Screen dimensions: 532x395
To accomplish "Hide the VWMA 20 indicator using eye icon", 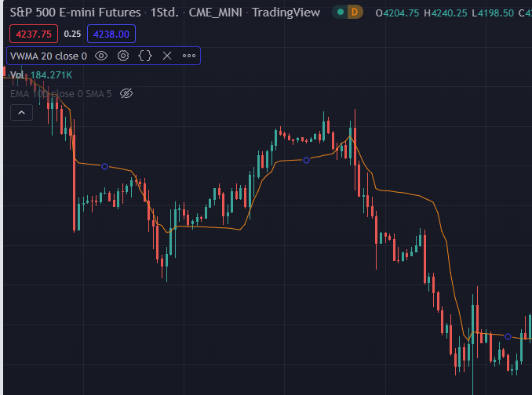I will (101, 56).
